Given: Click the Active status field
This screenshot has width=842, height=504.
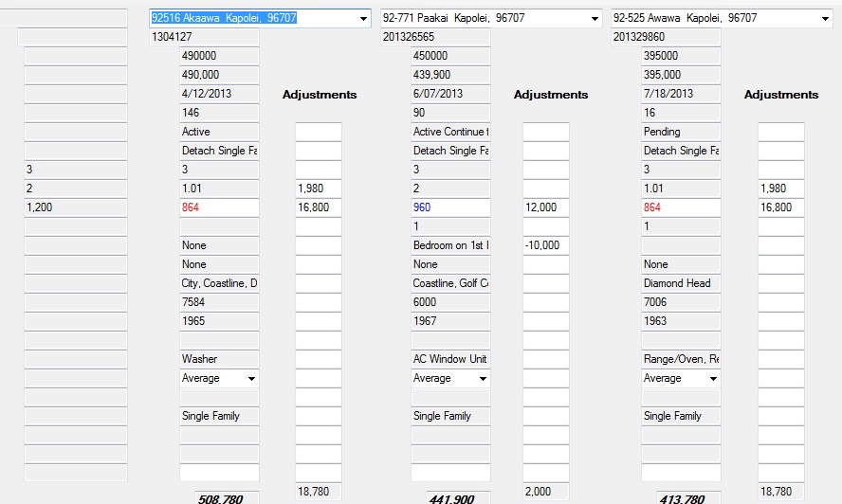Looking at the screenshot, I should point(219,132).
